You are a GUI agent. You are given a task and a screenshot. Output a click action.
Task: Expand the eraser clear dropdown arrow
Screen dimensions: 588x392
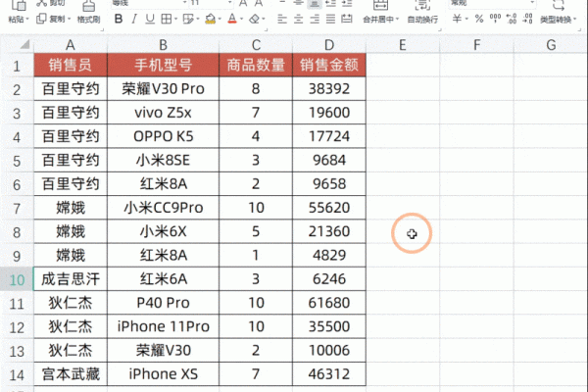click(264, 20)
